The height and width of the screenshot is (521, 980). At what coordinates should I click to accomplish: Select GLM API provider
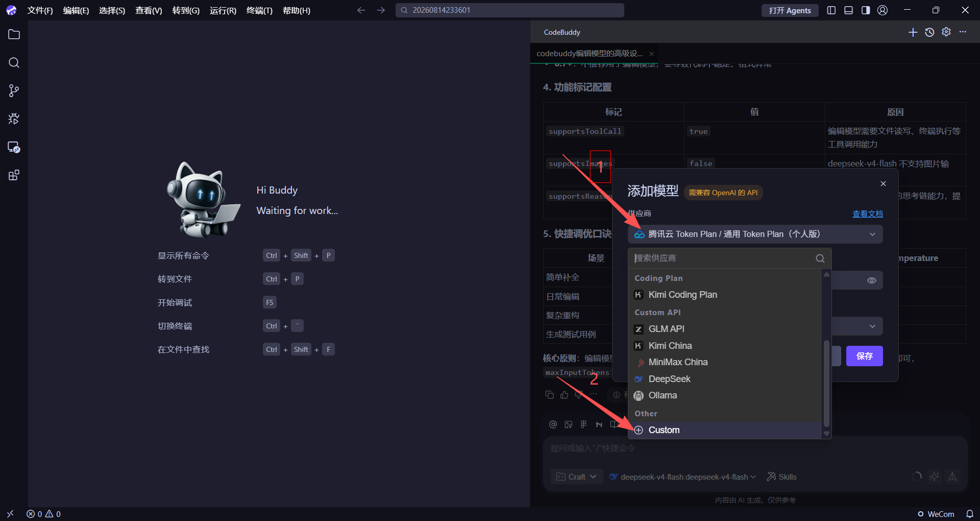tap(725, 329)
